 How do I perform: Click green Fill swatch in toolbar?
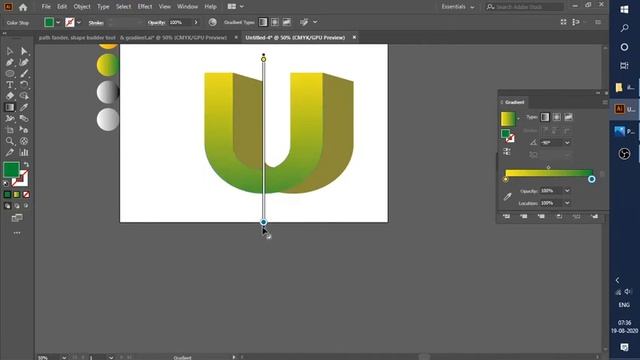(x=11, y=170)
